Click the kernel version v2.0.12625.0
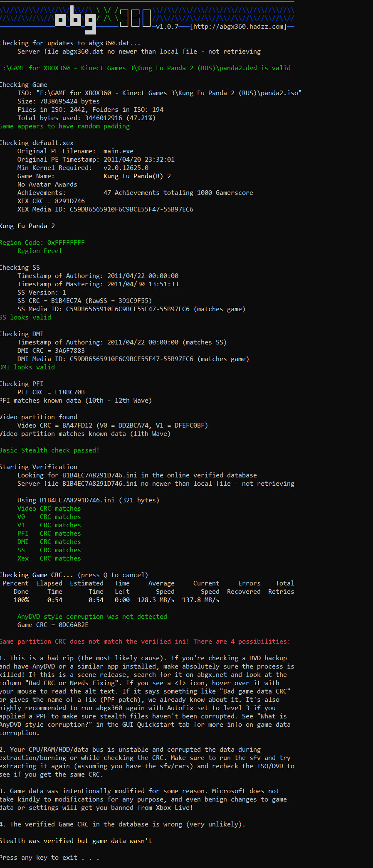 (126, 168)
